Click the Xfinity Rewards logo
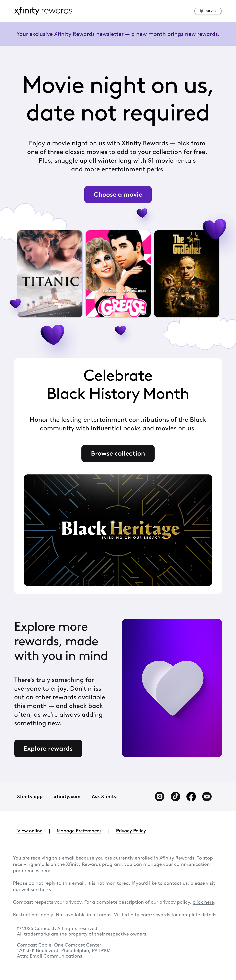 coord(43,11)
